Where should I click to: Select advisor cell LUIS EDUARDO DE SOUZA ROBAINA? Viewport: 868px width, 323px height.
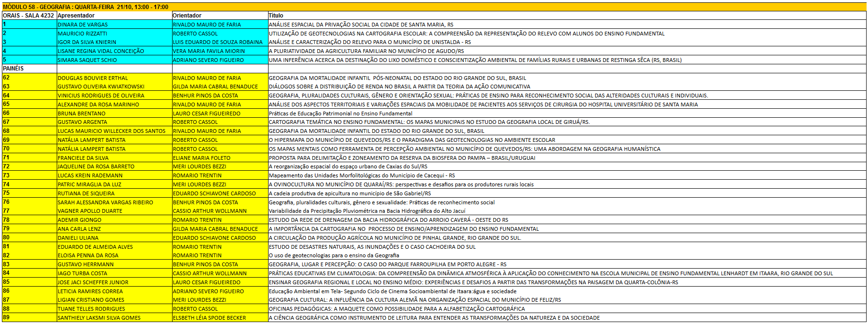[x=217, y=42]
